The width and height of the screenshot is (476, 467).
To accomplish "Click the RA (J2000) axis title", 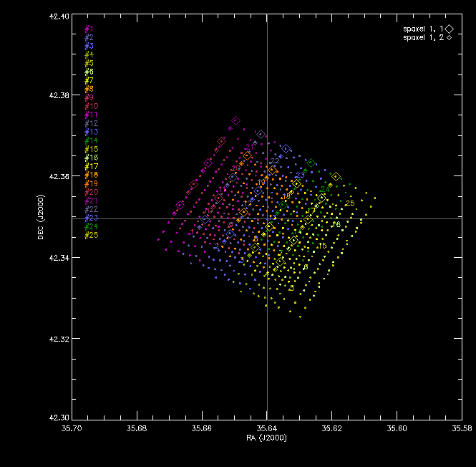I will pyautogui.click(x=266, y=438).
